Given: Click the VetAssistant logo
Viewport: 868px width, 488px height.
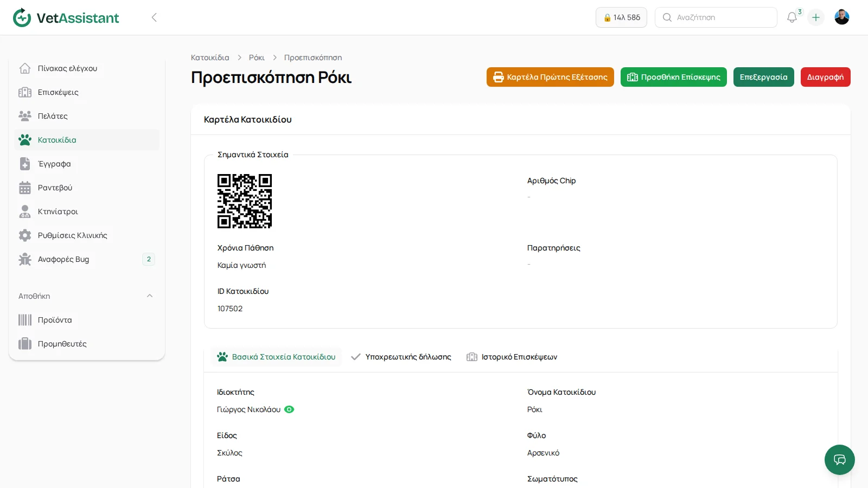Looking at the screenshot, I should pos(66,17).
